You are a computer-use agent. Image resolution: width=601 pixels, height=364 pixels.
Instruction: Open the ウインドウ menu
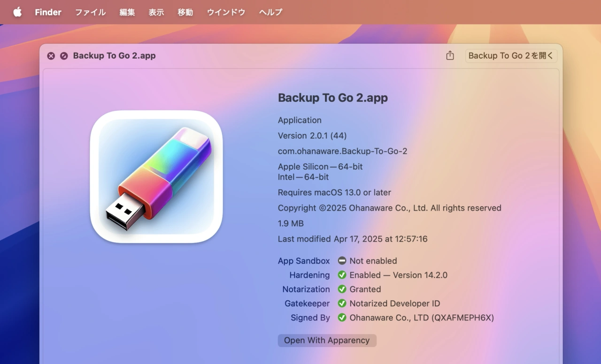tap(226, 12)
